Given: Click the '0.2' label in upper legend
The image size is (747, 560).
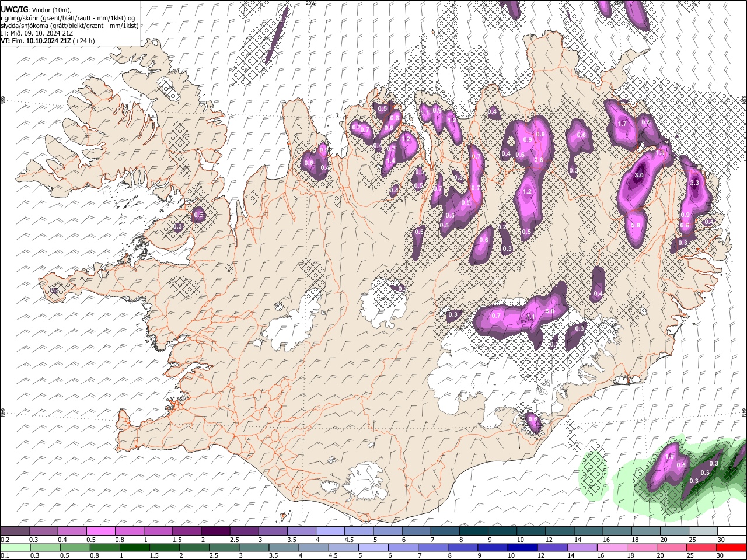Looking at the screenshot, I should click(x=5, y=540).
